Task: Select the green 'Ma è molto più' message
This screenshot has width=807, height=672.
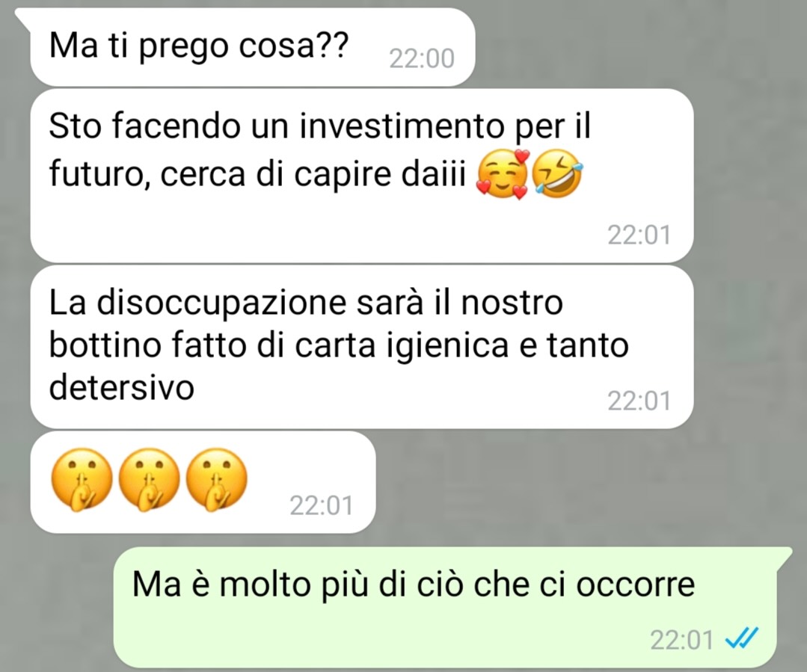Action: (445, 607)
